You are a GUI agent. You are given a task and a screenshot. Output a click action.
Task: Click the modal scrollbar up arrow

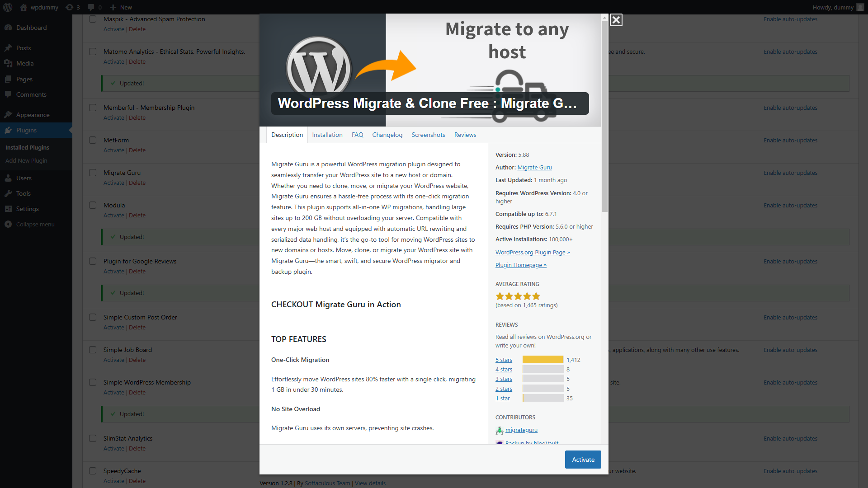point(604,17)
